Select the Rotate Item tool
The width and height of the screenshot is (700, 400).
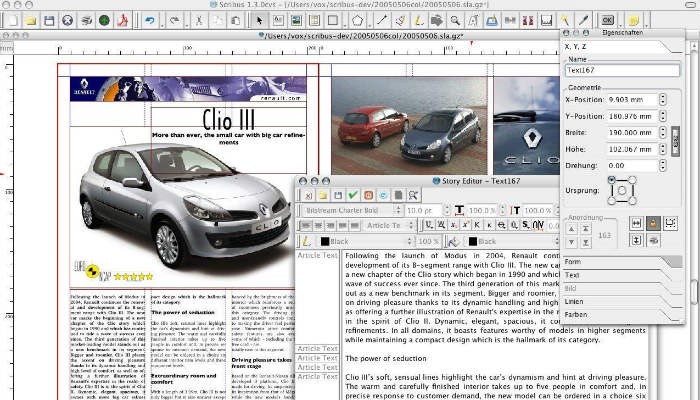(437, 21)
